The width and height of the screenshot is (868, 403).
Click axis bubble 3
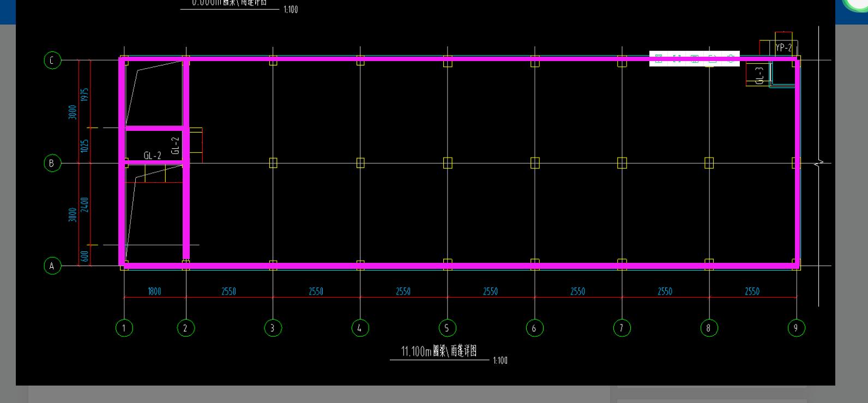273,328
